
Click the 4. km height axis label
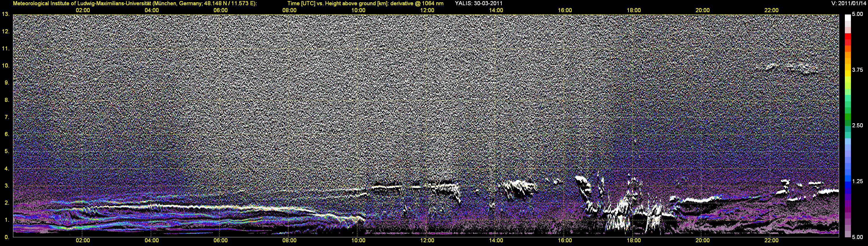pos(7,168)
